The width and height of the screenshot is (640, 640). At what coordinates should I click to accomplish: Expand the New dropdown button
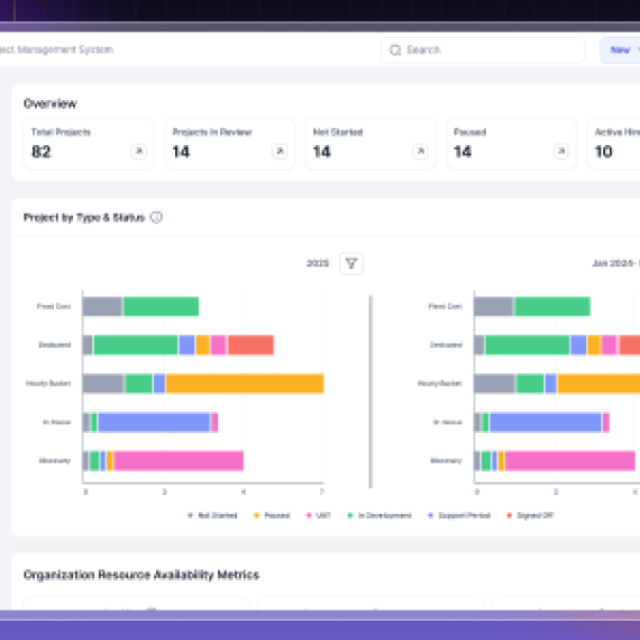coord(620,50)
